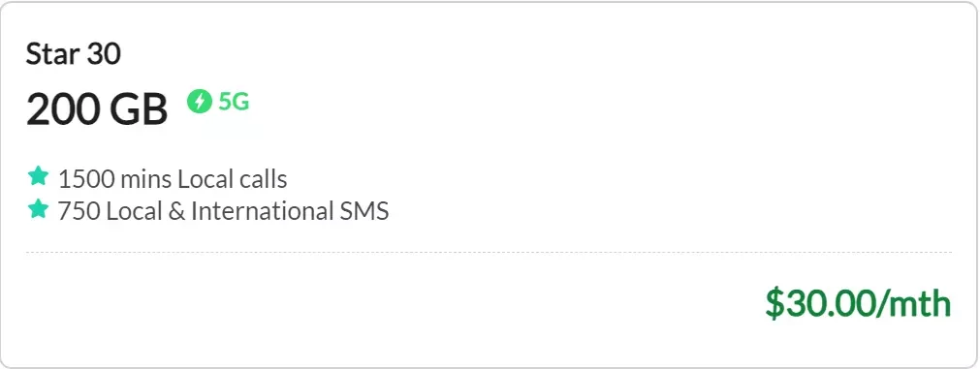Click the 750 Local & International SMS line
Viewport: 980px width, 369px height.
coord(223,211)
